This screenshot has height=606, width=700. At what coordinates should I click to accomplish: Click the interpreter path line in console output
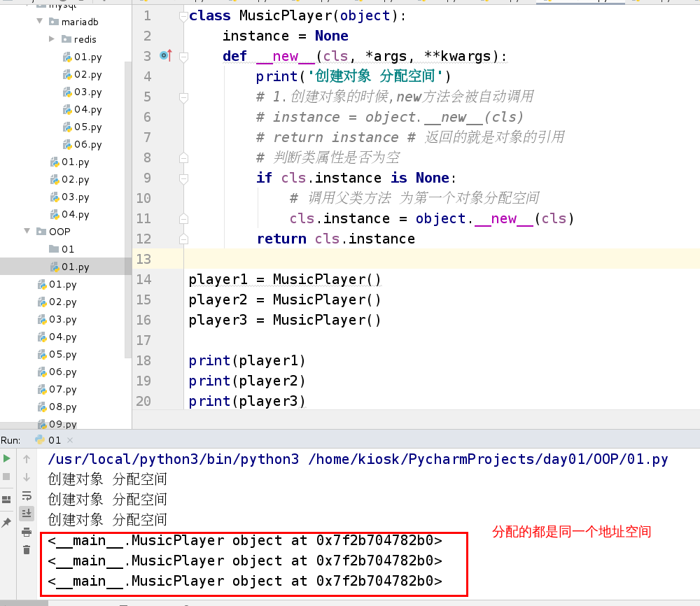[x=358, y=459]
